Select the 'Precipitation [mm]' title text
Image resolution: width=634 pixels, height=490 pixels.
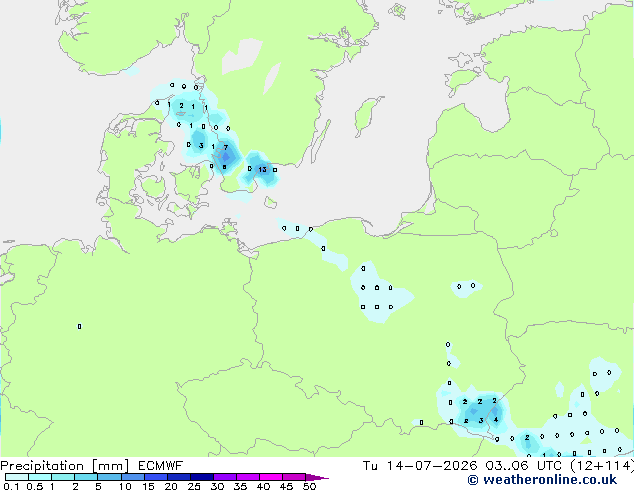[x=65, y=466]
